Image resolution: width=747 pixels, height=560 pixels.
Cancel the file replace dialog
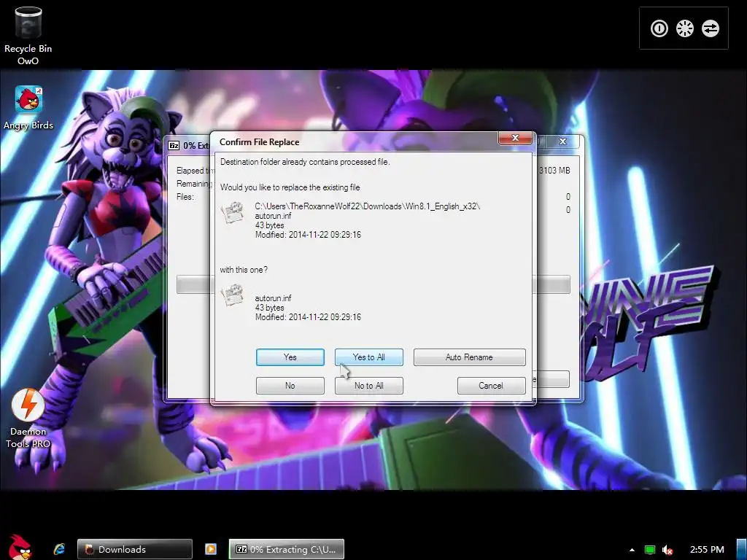[x=491, y=386]
